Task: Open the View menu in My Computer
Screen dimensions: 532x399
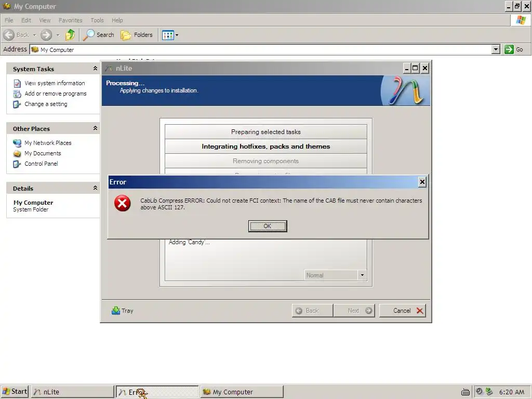Action: pyautogui.click(x=45, y=20)
